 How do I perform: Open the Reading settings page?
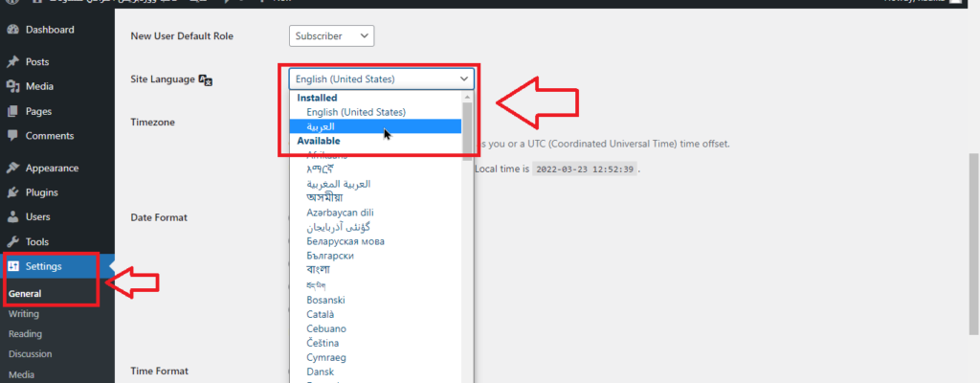pyautogui.click(x=25, y=334)
